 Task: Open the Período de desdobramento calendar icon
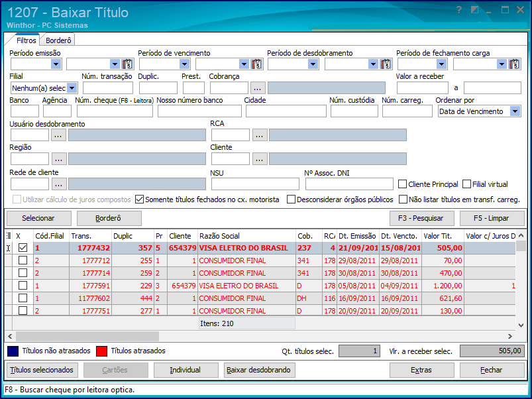pos(386,64)
